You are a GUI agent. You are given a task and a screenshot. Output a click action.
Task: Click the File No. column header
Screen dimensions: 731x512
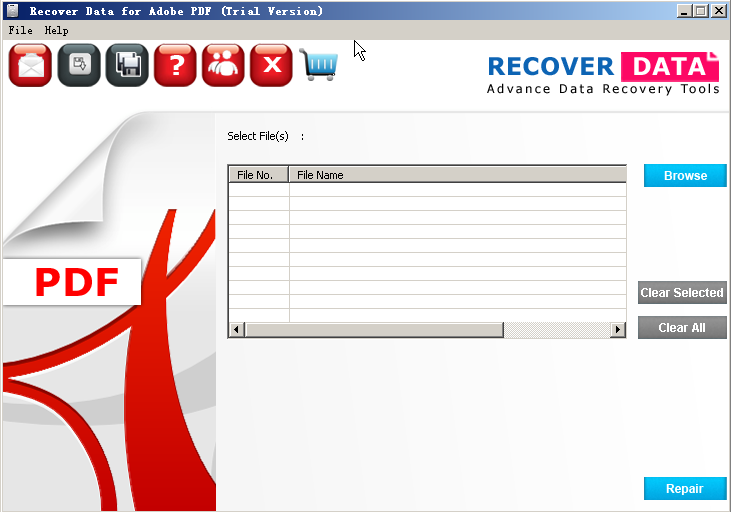click(259, 175)
